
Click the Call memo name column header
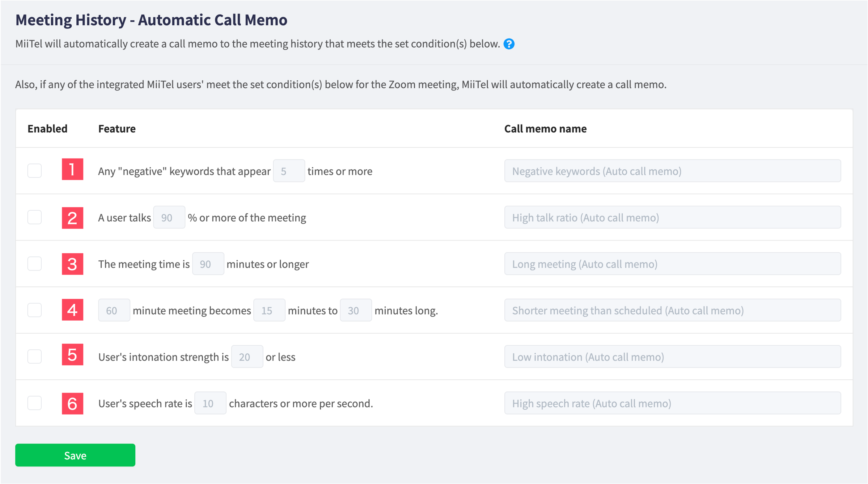[x=545, y=129]
